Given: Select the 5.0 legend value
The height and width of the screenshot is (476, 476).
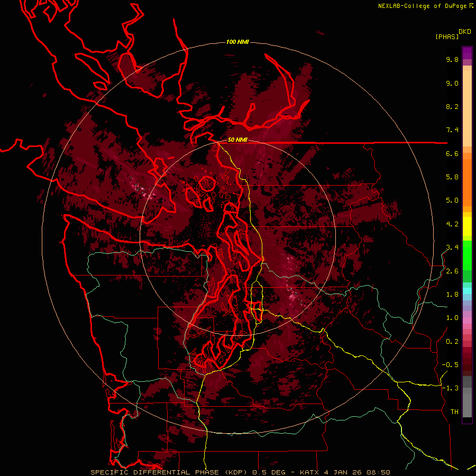Looking at the screenshot, I should click(x=452, y=200).
